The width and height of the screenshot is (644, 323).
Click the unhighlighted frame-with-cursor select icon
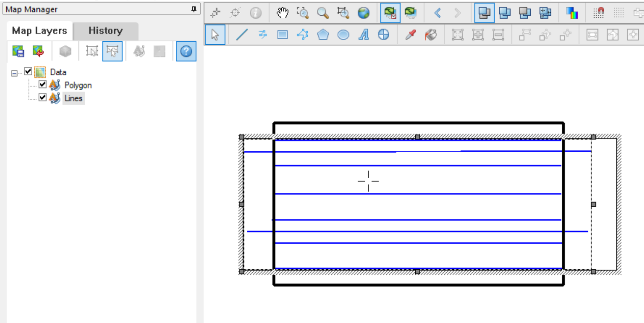tap(92, 51)
